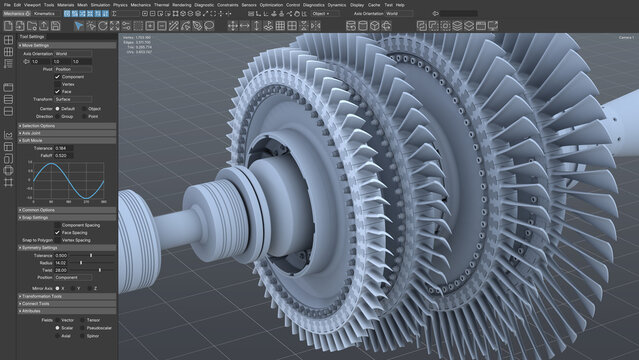639x360 pixels.
Task: Open a file with the folder icon
Action: point(32,26)
